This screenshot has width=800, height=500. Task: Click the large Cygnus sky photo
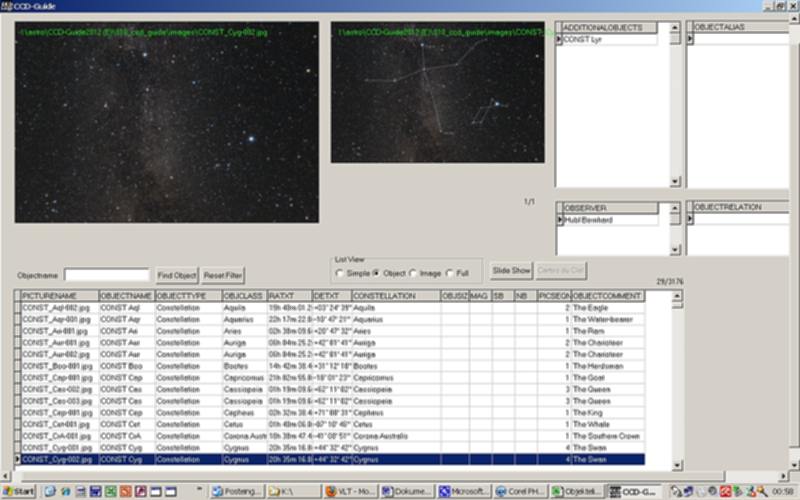click(x=166, y=122)
